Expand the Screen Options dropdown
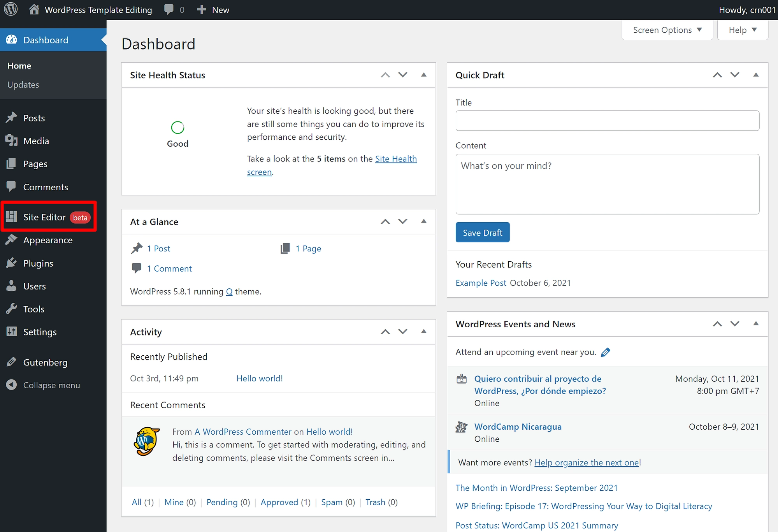Image resolution: width=778 pixels, height=532 pixels. 667,29
